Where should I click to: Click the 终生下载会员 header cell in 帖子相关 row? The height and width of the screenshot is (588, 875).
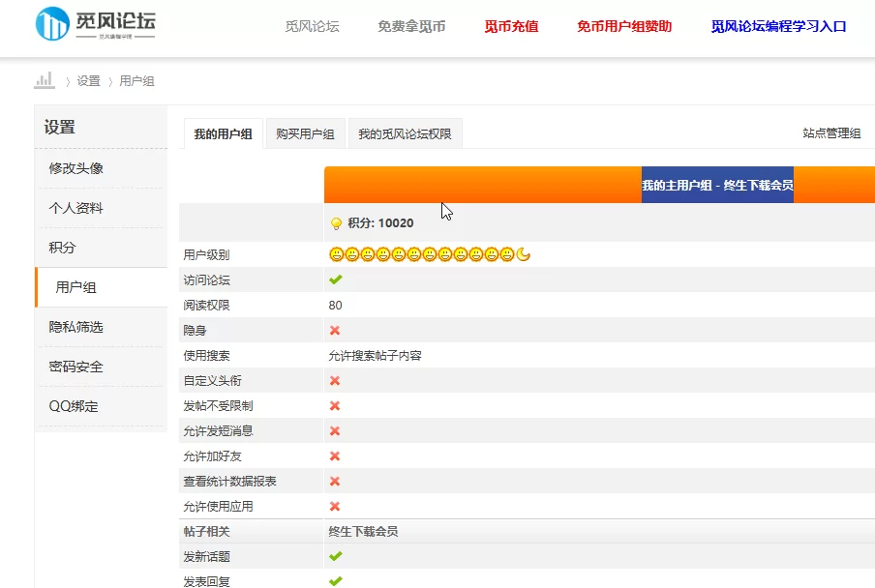(x=363, y=531)
